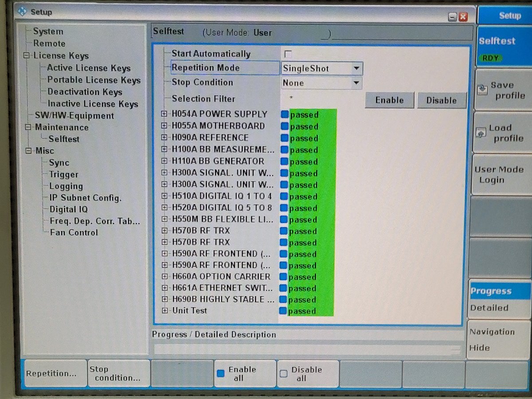
Task: Expand the H054A POWER SUPPLY node
Action: point(164,114)
